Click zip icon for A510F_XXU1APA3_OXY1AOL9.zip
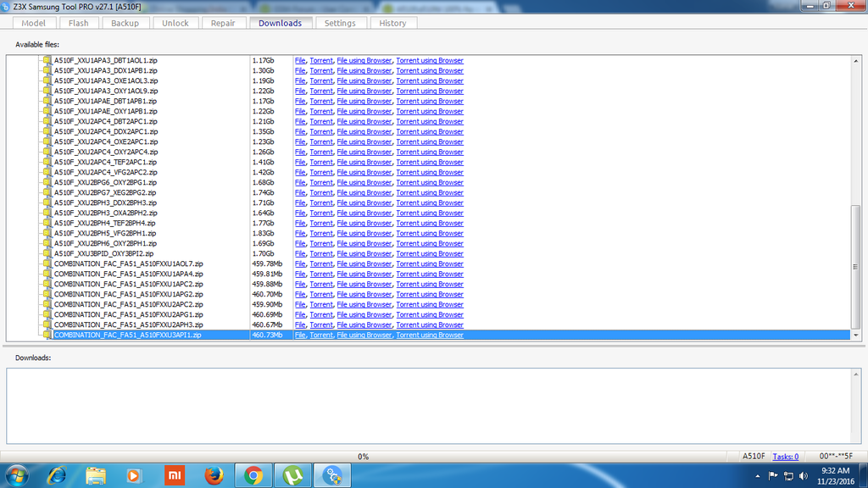The width and height of the screenshot is (868, 488). pos(47,91)
